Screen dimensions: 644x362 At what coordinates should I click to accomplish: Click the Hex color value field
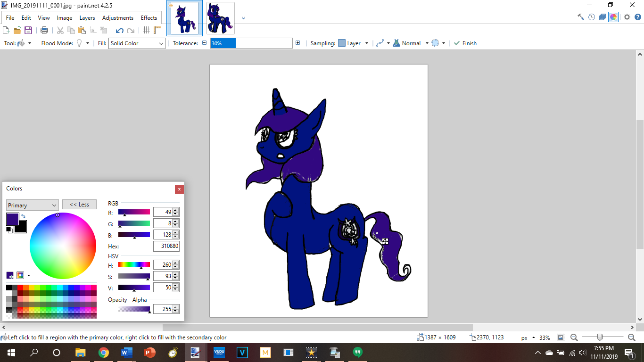tap(166, 246)
